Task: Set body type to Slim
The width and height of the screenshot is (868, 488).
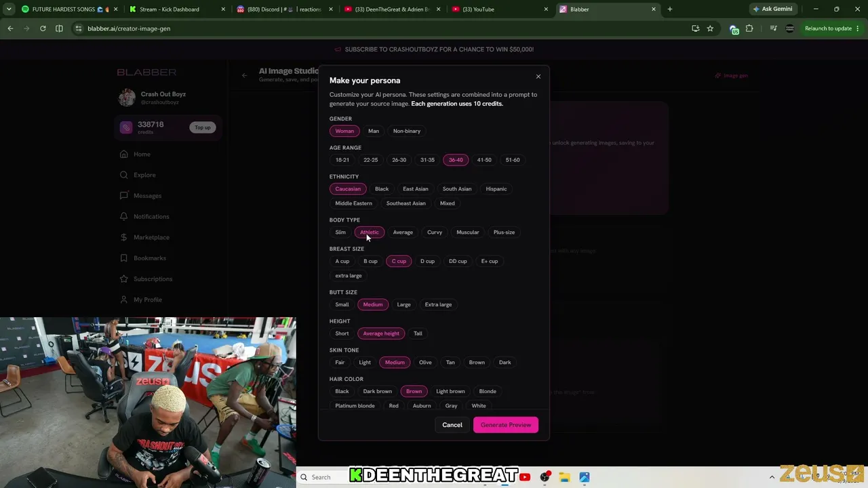Action: [340, 232]
